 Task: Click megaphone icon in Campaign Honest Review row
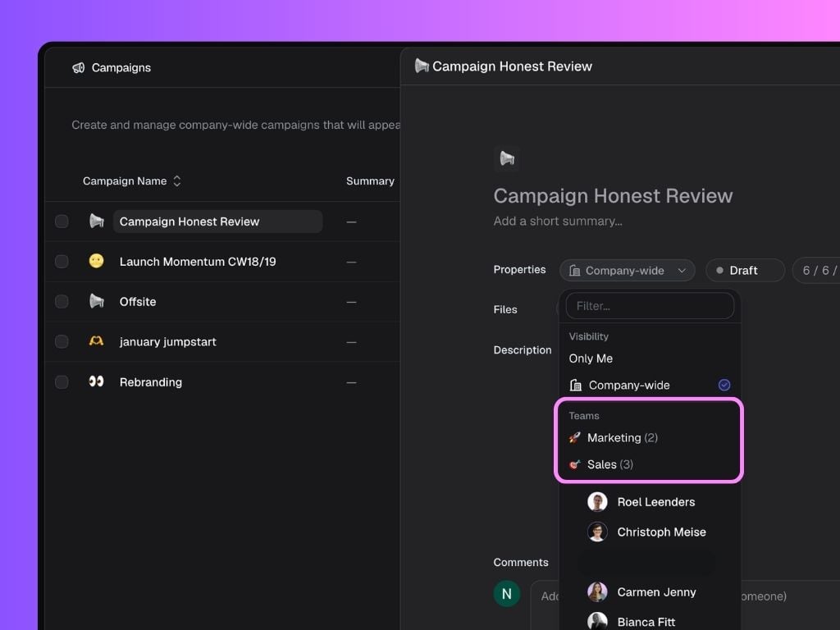[97, 221]
